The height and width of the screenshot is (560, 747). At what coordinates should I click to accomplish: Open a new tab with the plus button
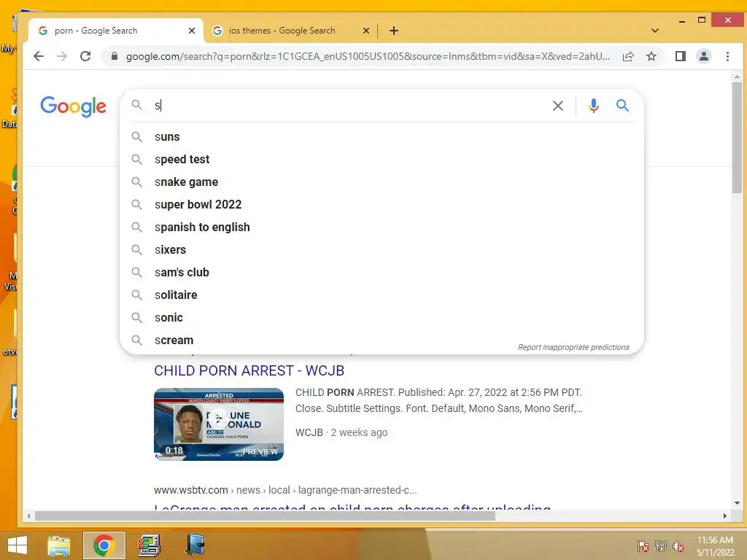[393, 31]
